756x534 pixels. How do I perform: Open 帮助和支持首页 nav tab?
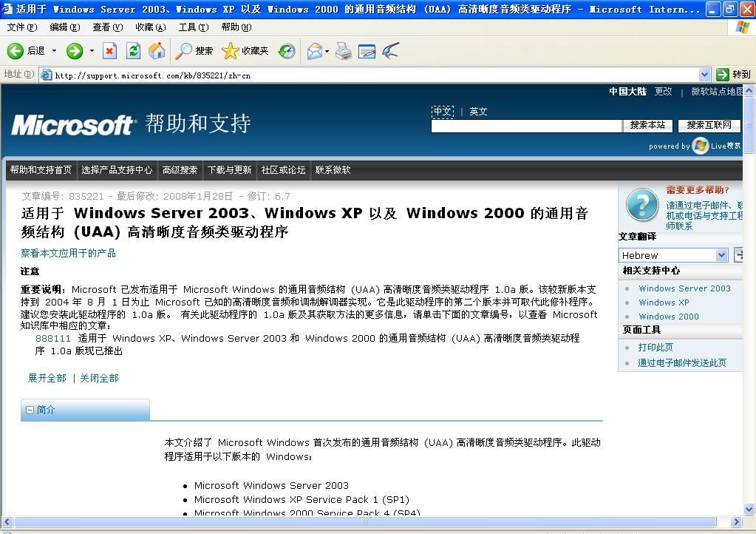tap(41, 170)
